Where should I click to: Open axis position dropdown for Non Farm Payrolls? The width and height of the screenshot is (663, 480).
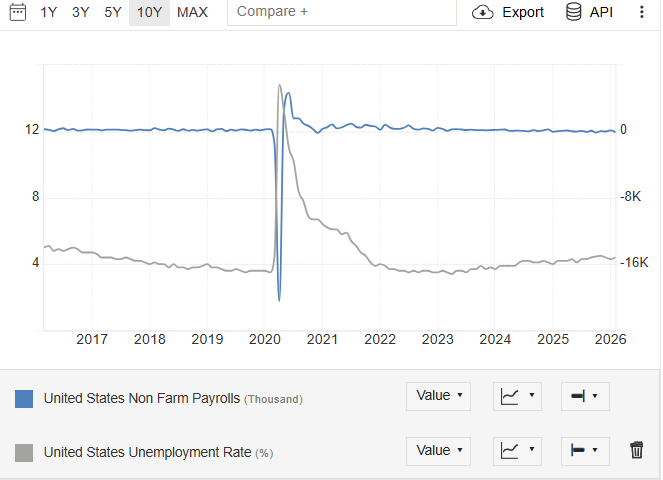click(585, 396)
